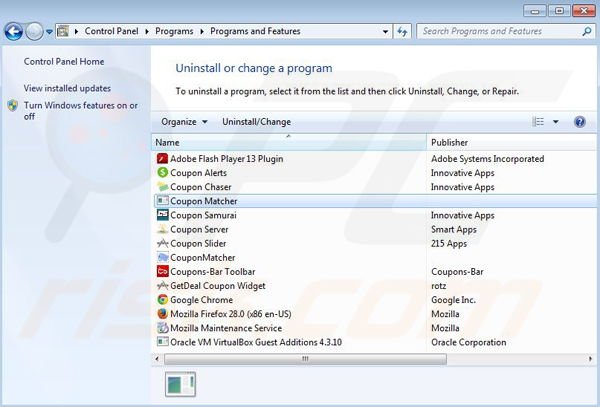Click the 215 Apps publisher cell
The width and height of the screenshot is (600, 407).
(449, 244)
